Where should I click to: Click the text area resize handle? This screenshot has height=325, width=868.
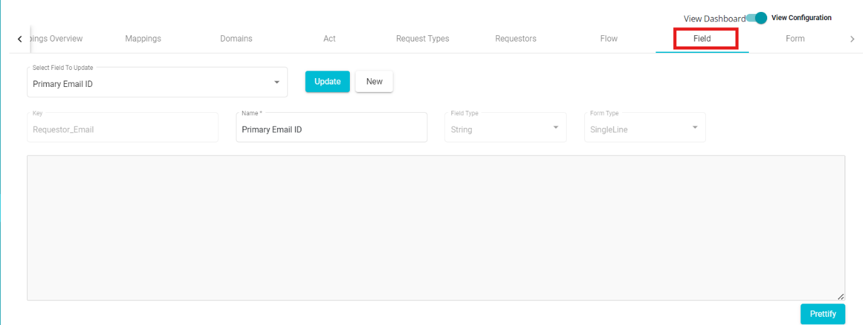click(840, 296)
